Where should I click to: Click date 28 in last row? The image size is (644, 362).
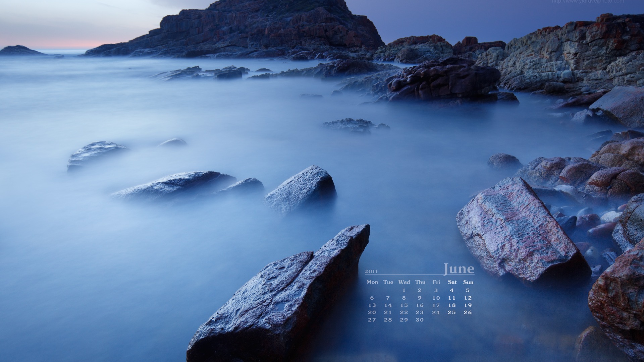click(x=388, y=320)
